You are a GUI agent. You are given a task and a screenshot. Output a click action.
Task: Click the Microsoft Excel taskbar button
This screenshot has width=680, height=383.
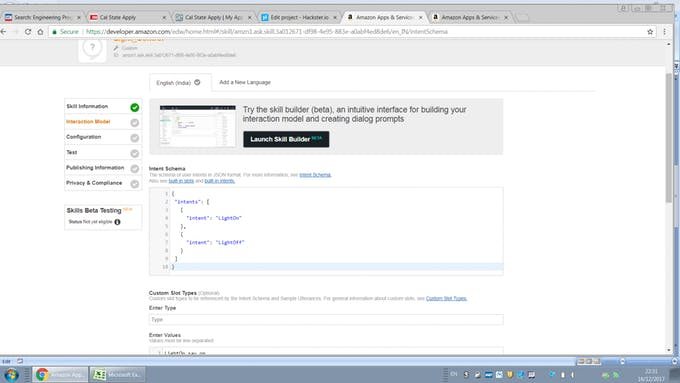[117, 374]
